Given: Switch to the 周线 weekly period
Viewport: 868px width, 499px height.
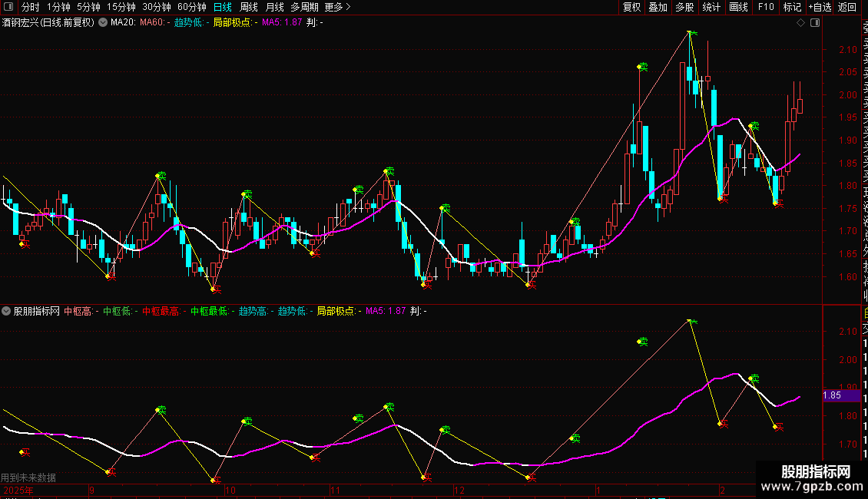Looking at the screenshot, I should coord(248,8).
